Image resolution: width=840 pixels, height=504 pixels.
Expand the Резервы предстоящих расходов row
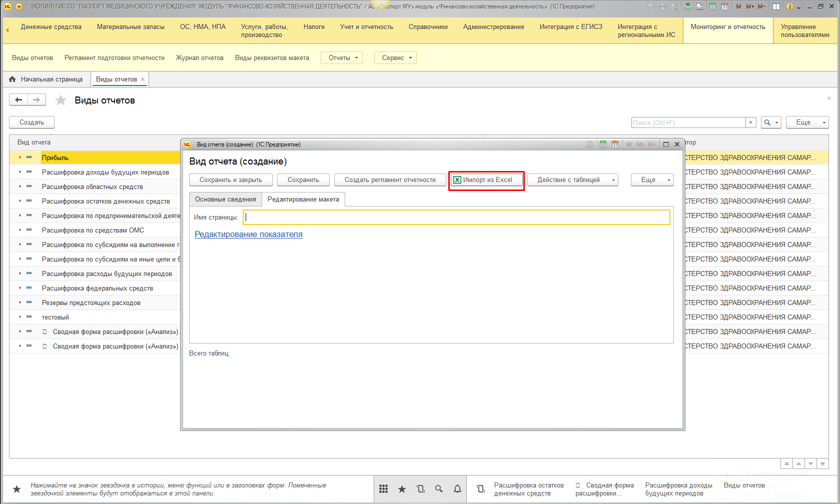coord(20,302)
